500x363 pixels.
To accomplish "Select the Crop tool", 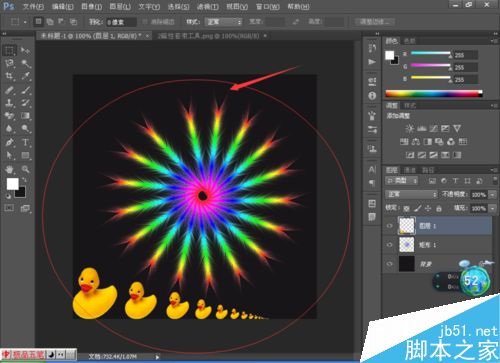I will [x=9, y=76].
